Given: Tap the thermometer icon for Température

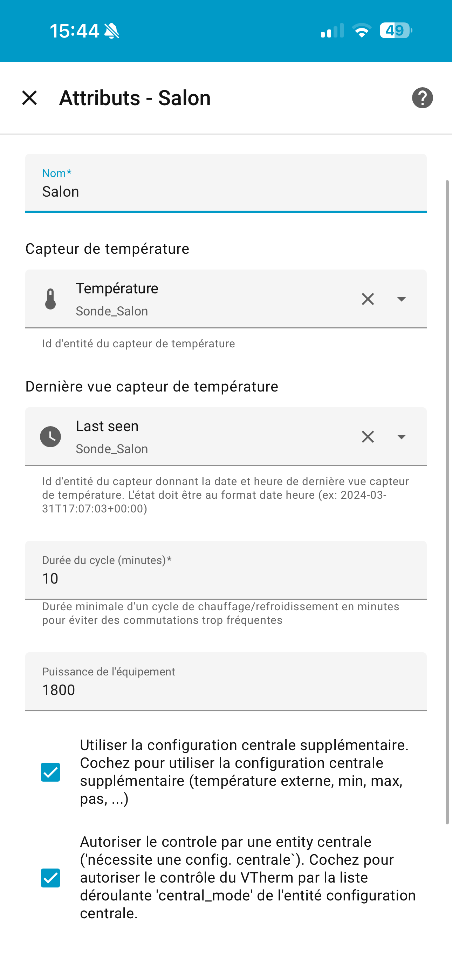Looking at the screenshot, I should [50, 299].
